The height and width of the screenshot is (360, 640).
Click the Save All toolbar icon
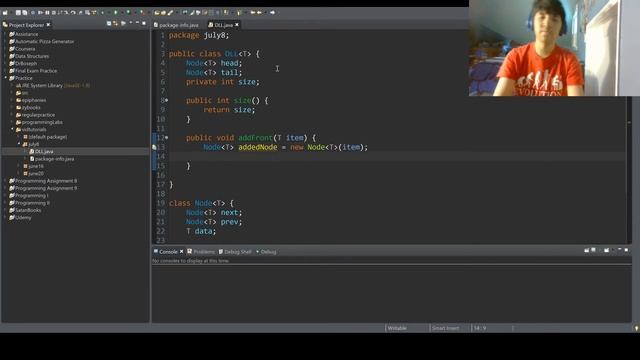(24, 13)
